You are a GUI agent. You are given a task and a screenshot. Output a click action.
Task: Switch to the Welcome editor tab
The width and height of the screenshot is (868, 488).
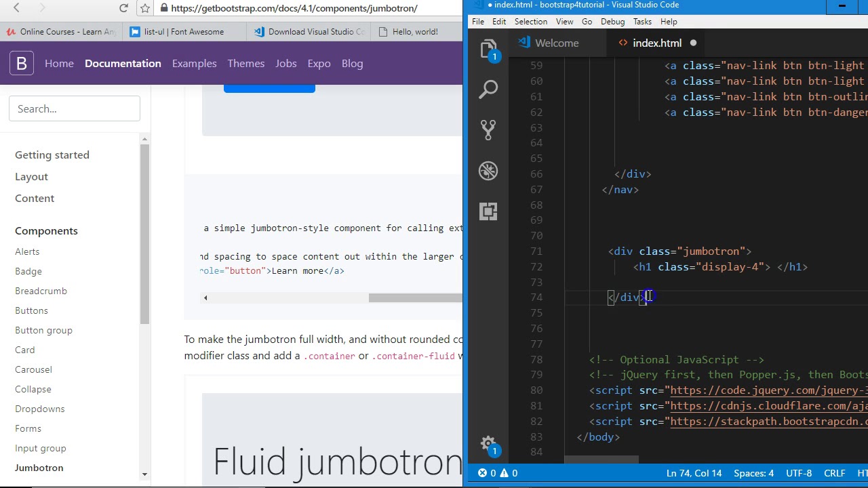557,43
